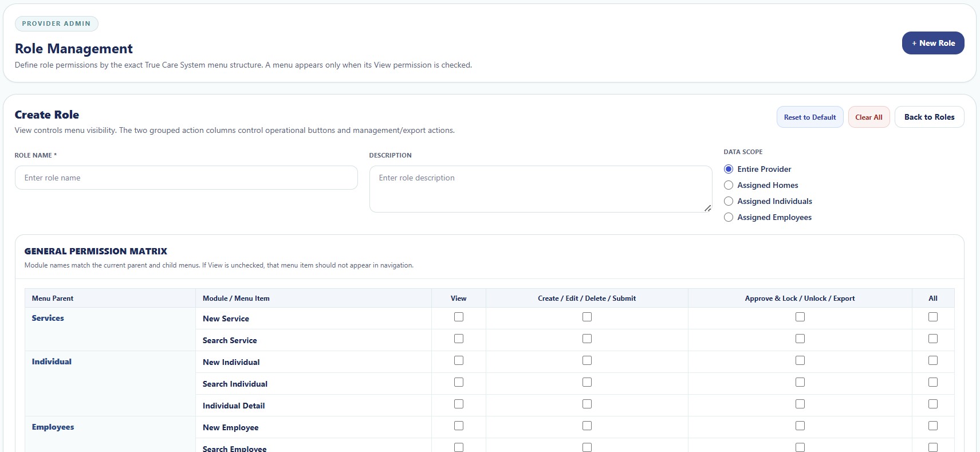
Task: Select Assigned Homes data scope
Action: point(729,185)
